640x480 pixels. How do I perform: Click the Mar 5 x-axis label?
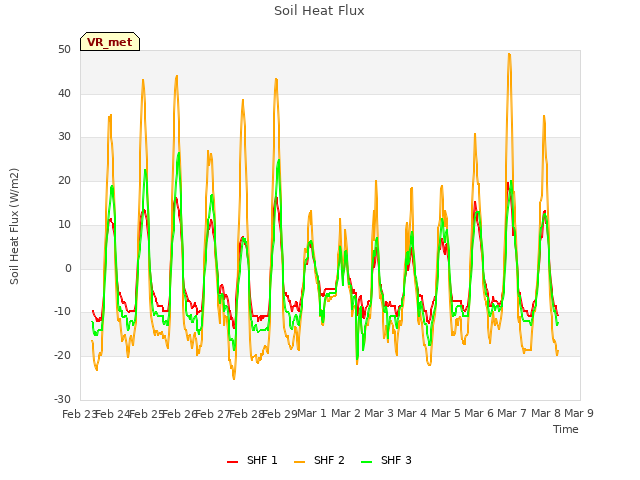coord(445,413)
